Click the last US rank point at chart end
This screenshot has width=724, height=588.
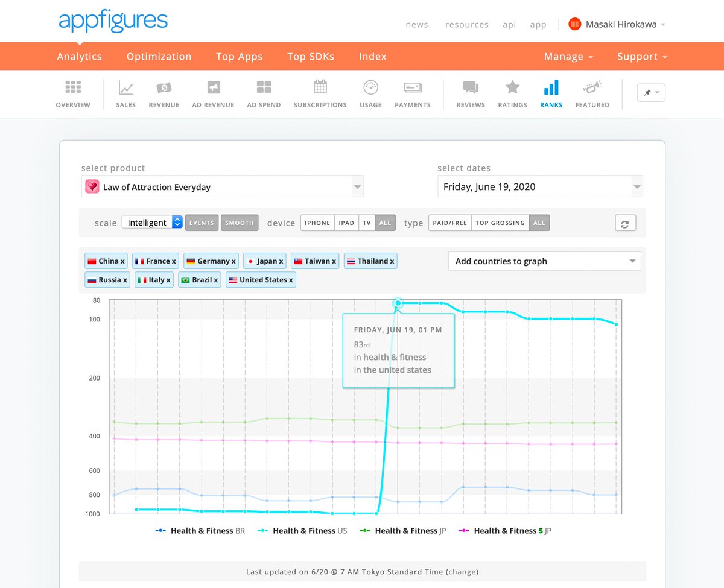click(616, 324)
